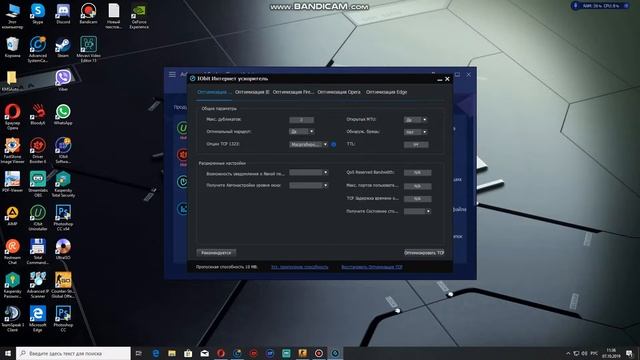Open the set bandwidth link
The height and width of the screenshot is (360, 640).
point(300,267)
